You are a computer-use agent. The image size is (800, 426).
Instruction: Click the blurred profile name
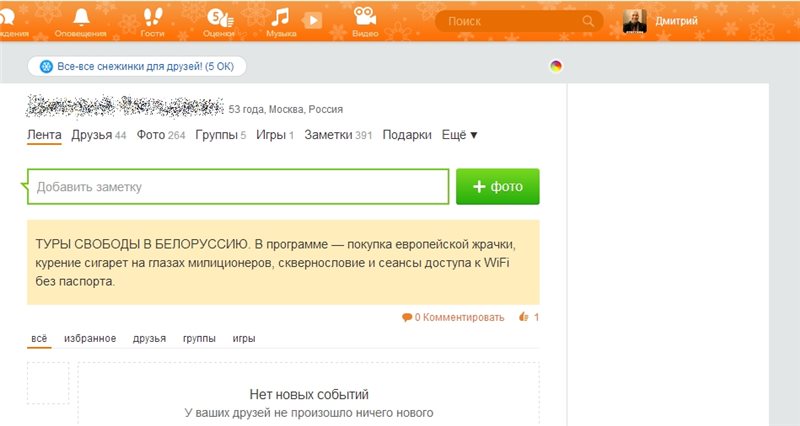click(x=125, y=107)
